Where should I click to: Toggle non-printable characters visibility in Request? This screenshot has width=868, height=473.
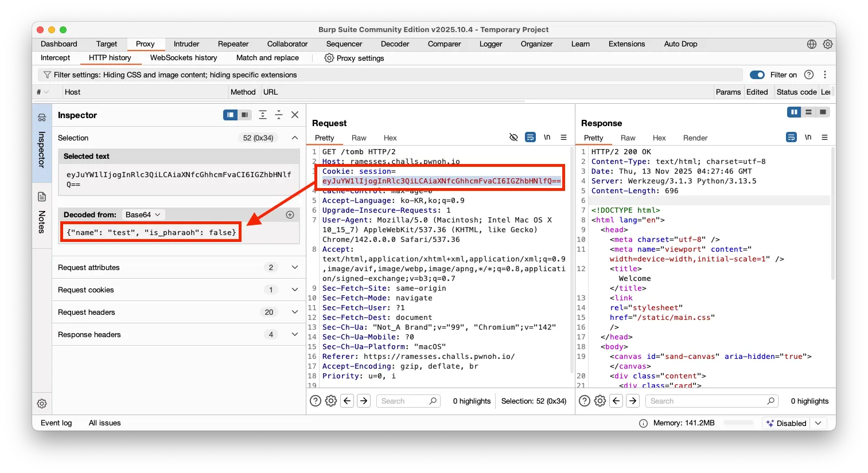(513, 138)
